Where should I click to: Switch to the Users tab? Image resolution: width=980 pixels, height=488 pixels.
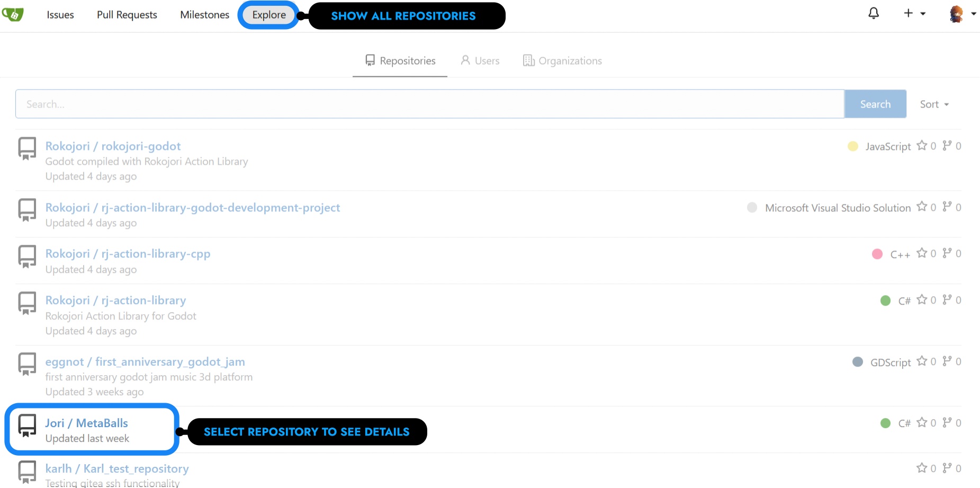coord(480,61)
